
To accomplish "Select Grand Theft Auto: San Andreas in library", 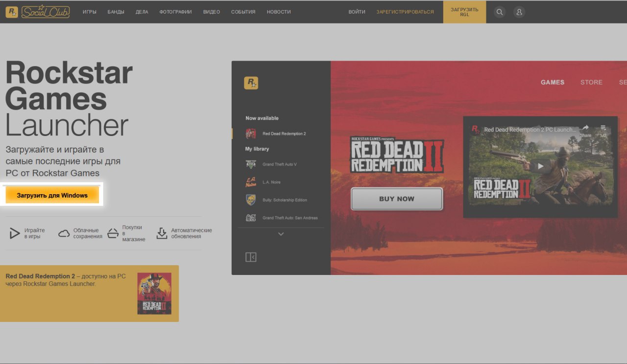I will [290, 218].
